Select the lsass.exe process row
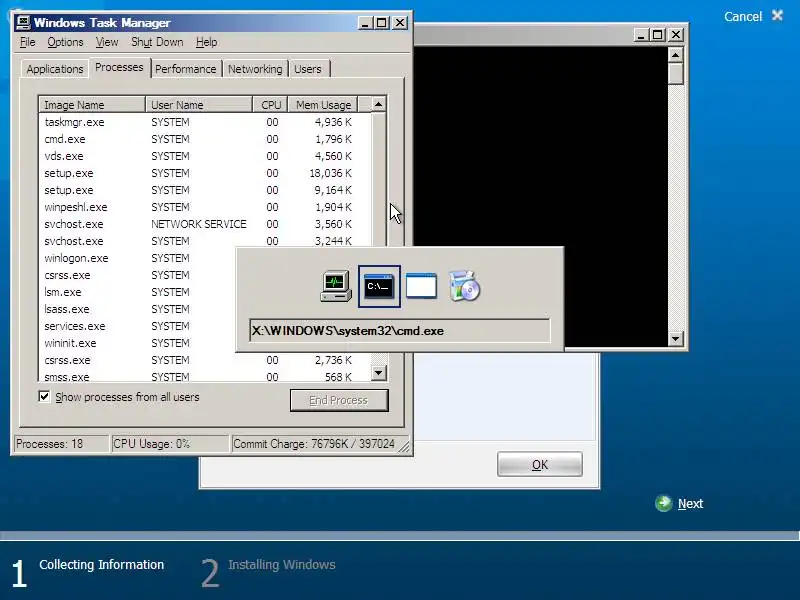This screenshot has width=800, height=600. click(x=137, y=309)
